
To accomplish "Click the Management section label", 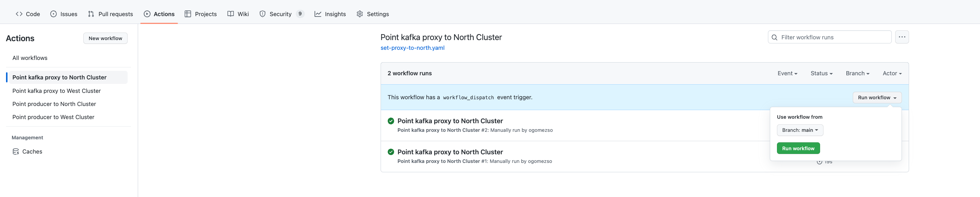I will (27, 138).
